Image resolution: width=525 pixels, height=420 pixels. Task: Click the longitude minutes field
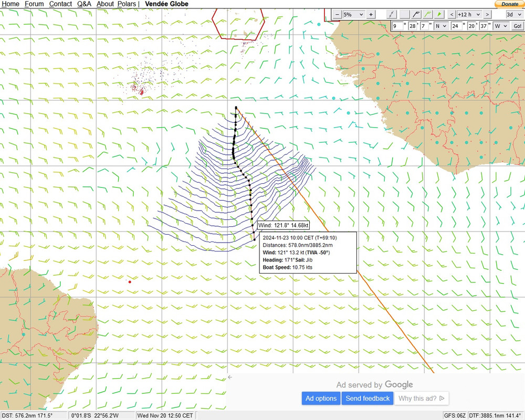[x=471, y=26]
